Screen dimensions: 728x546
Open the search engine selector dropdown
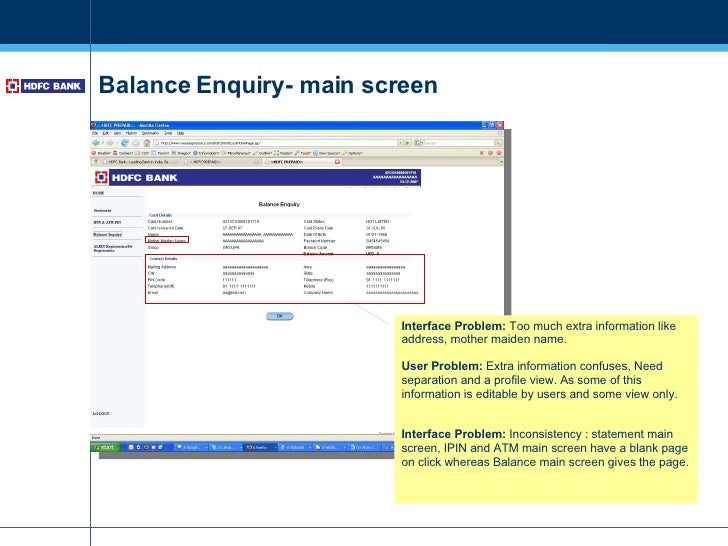point(420,143)
